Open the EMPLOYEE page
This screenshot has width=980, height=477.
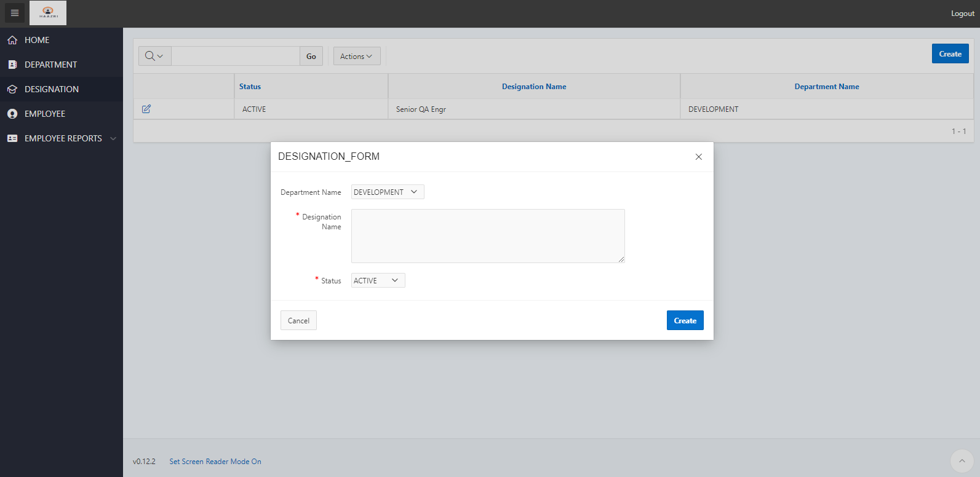(x=45, y=114)
